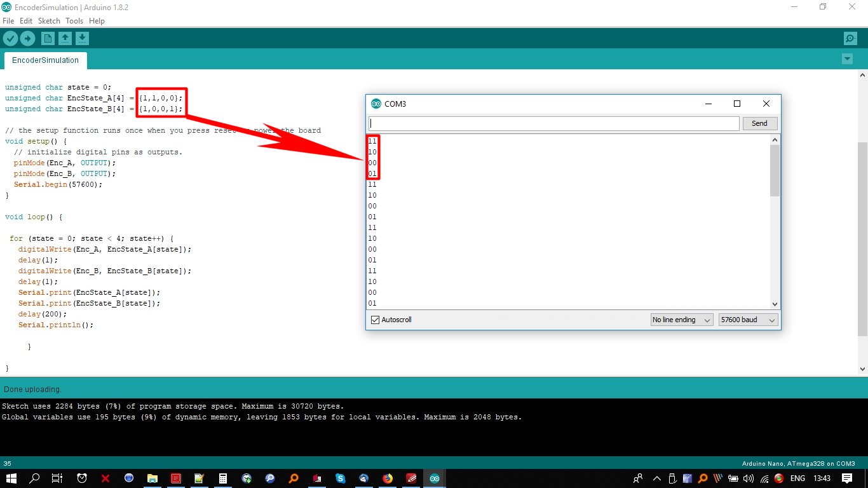Viewport: 868px width, 488px height.
Task: Upload the sketch with the arrow button
Action: (27, 39)
